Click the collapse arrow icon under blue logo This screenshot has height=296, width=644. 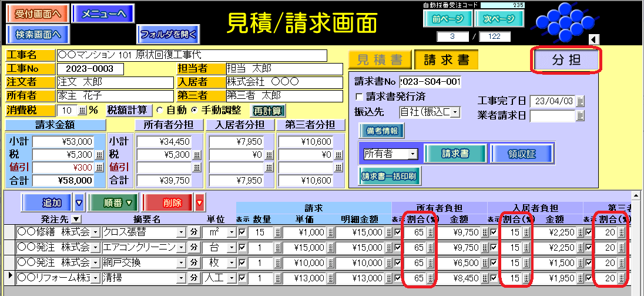[x=593, y=39]
